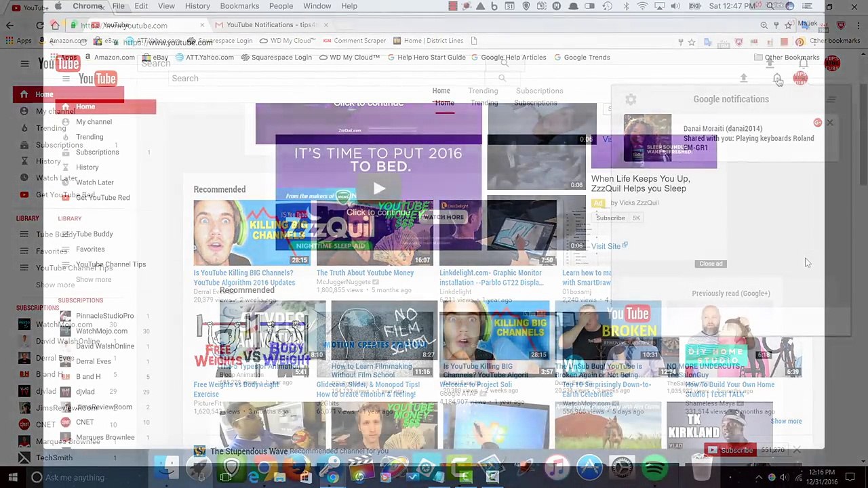Image resolution: width=868 pixels, height=488 pixels.
Task: Open the upload arrow icon in YouTube header
Action: 743,79
